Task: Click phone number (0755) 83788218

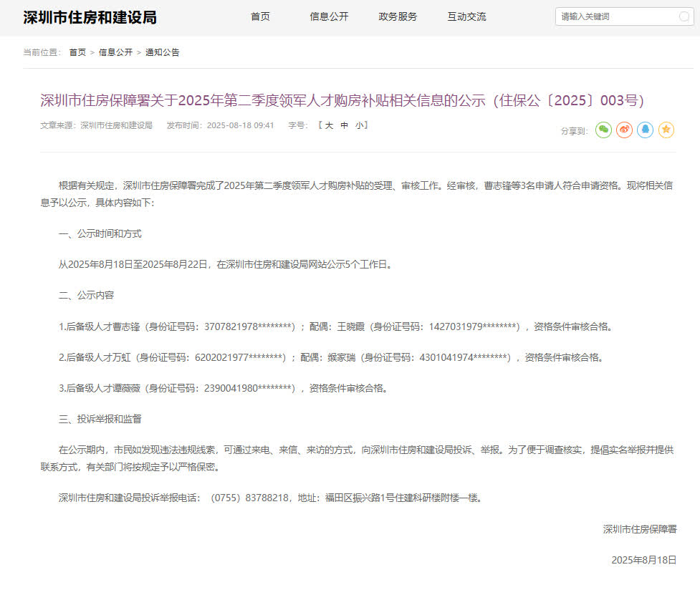Action: click(x=249, y=498)
